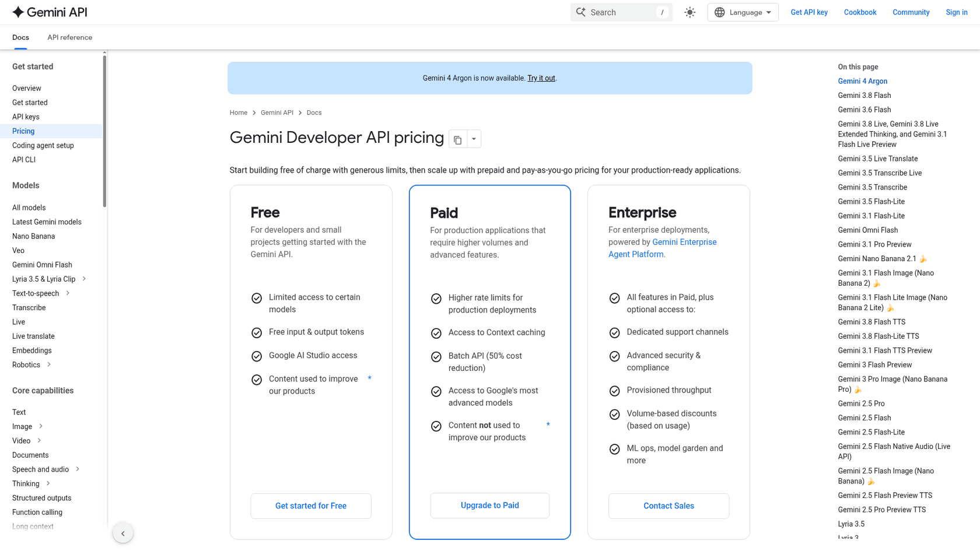This screenshot has width=980, height=551.
Task: Click the Gemini API breadcrumb
Action: [277, 113]
